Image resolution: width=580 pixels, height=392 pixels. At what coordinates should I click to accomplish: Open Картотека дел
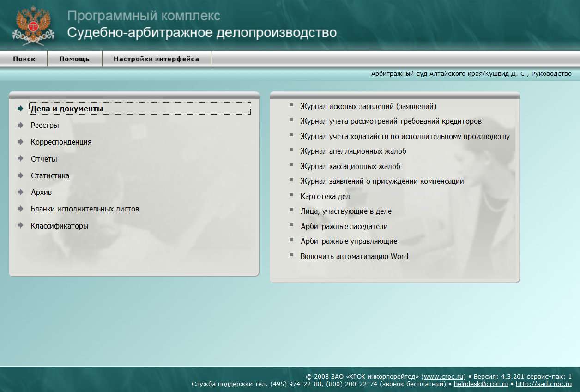click(x=325, y=197)
